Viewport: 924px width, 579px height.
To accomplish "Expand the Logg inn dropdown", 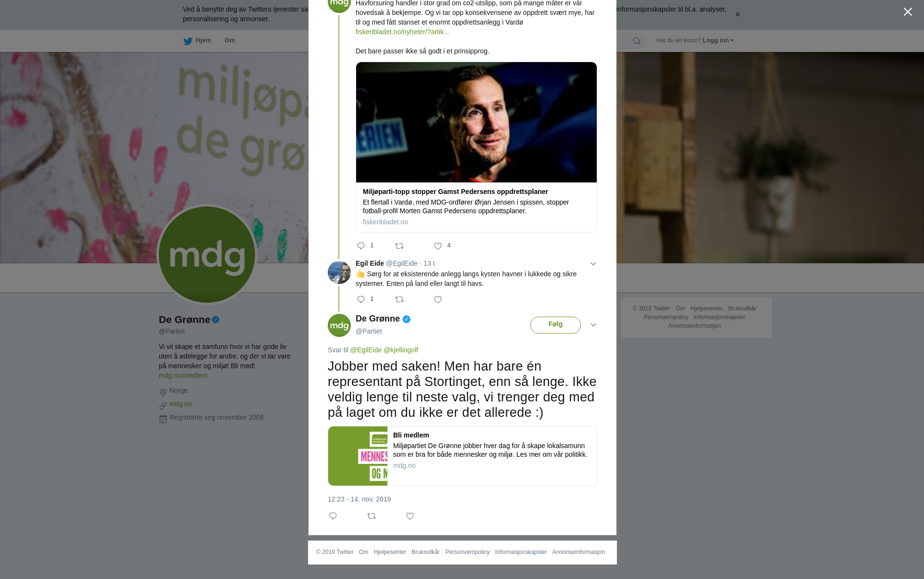I will 718,40.
